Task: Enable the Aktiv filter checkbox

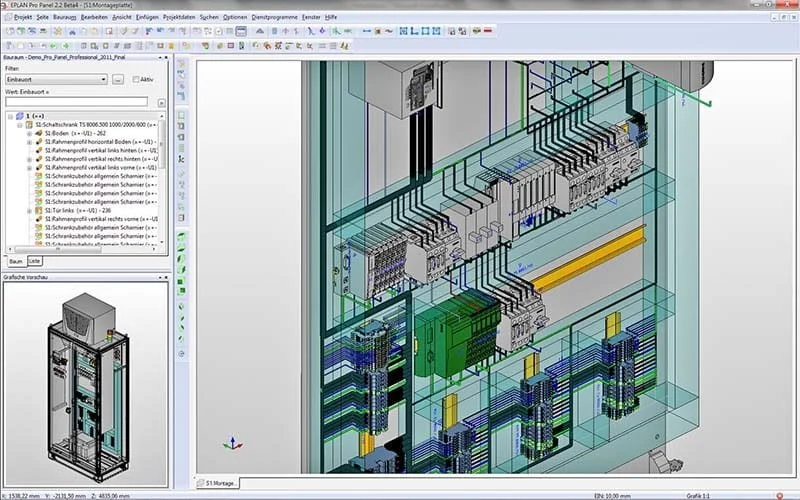Action: click(x=136, y=80)
